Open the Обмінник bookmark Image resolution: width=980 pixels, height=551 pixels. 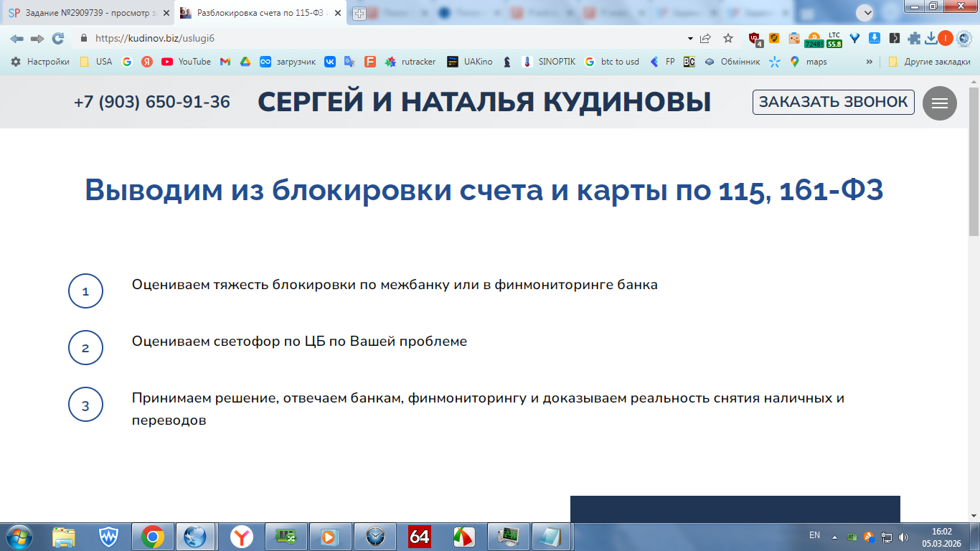tap(732, 62)
